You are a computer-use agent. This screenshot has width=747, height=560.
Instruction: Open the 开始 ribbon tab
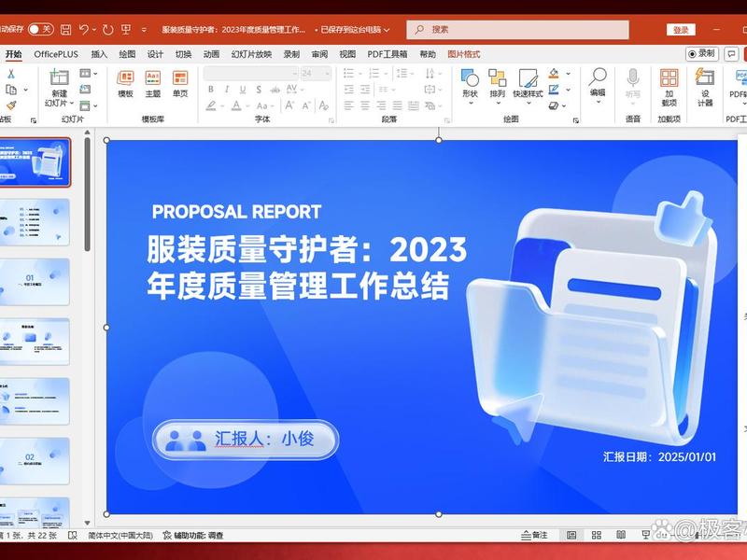(x=14, y=54)
